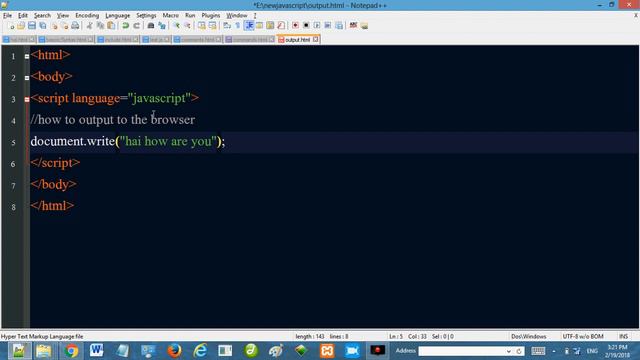Click the User Defined Language icon
Image resolution: width=640 pixels, height=360 pixels.
point(260,26)
